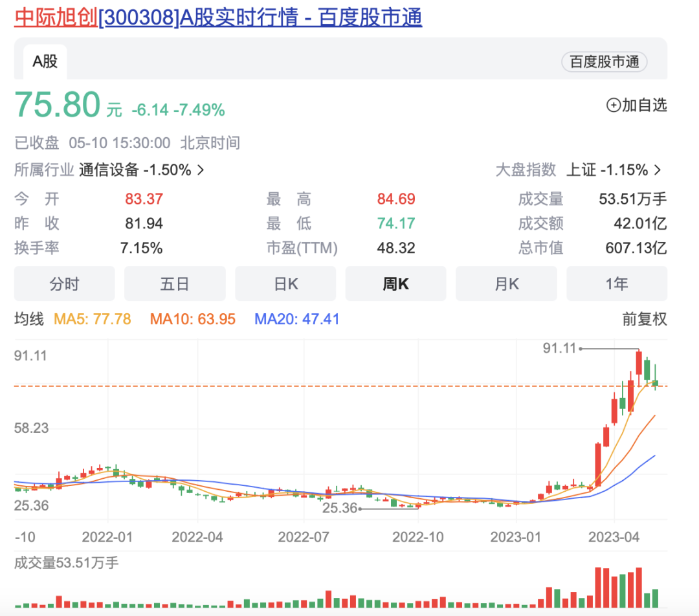Click the MA20: 47.41 indicator
Image resolution: width=699 pixels, height=616 pixels.
297,319
